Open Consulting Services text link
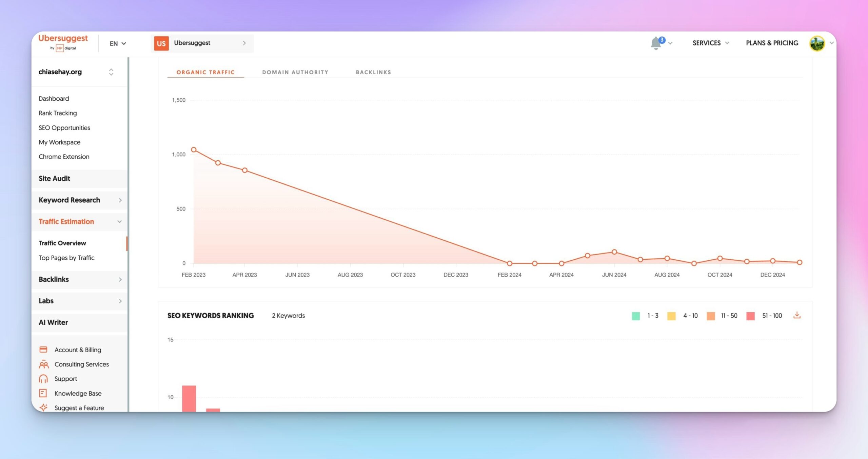The width and height of the screenshot is (868, 459). [81, 364]
